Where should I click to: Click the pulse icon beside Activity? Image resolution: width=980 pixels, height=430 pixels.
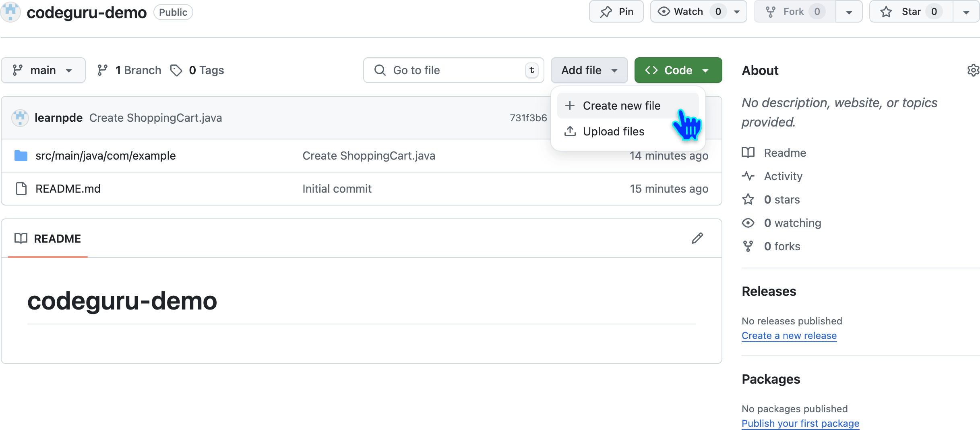(x=748, y=176)
